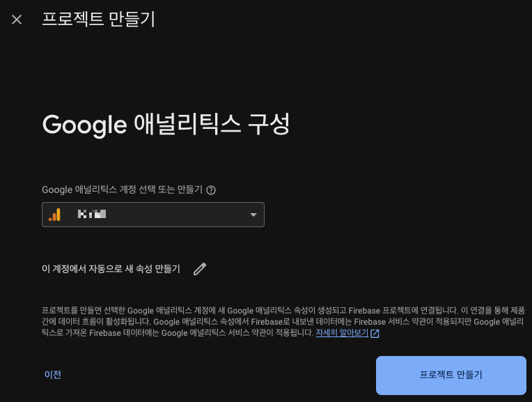This screenshot has height=402, width=532.
Task: Click the blue 프로젝트 만들기 button
Action: pyautogui.click(x=451, y=376)
